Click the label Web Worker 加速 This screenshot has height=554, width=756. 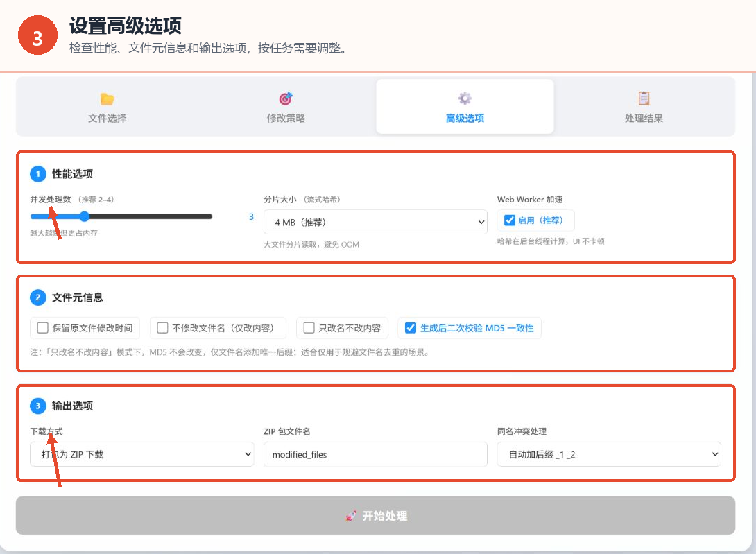[530, 199]
